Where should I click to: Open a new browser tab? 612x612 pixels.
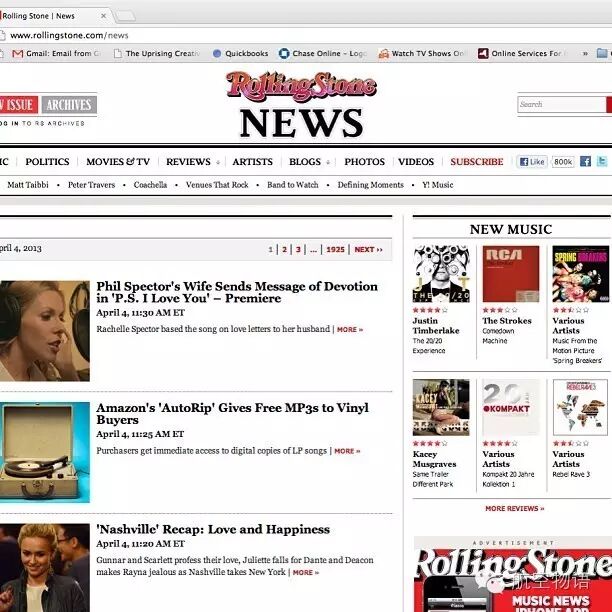tap(126, 16)
